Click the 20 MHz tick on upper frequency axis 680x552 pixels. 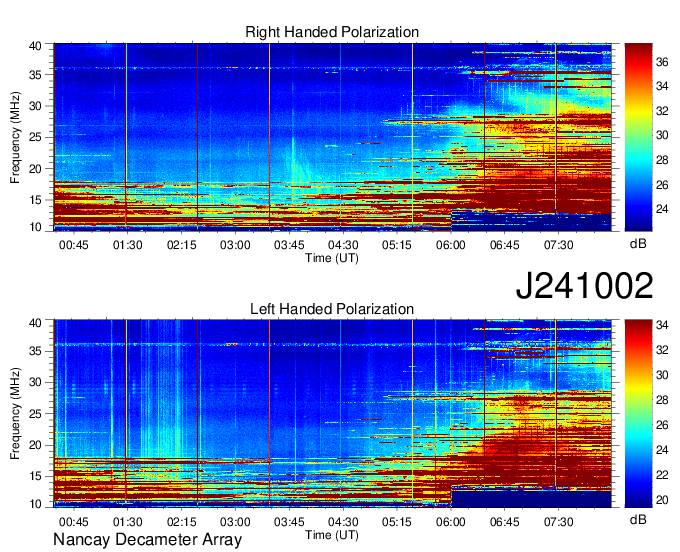pyautogui.click(x=35, y=169)
